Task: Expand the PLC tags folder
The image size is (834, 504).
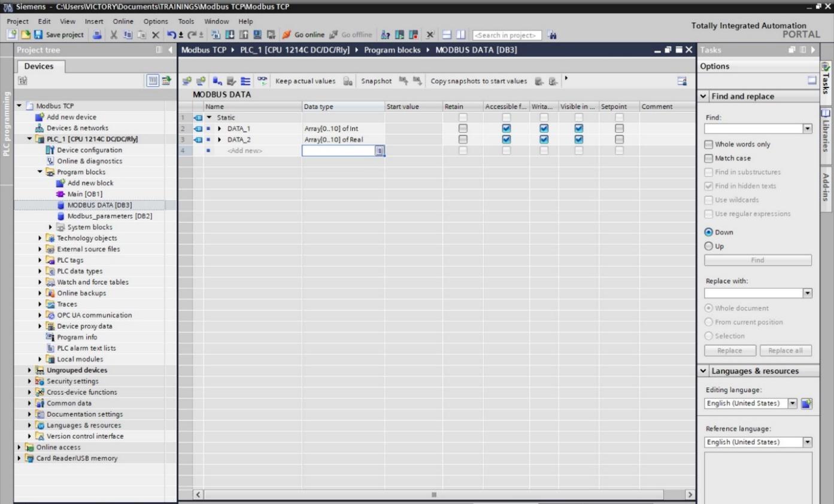Action: (x=40, y=260)
